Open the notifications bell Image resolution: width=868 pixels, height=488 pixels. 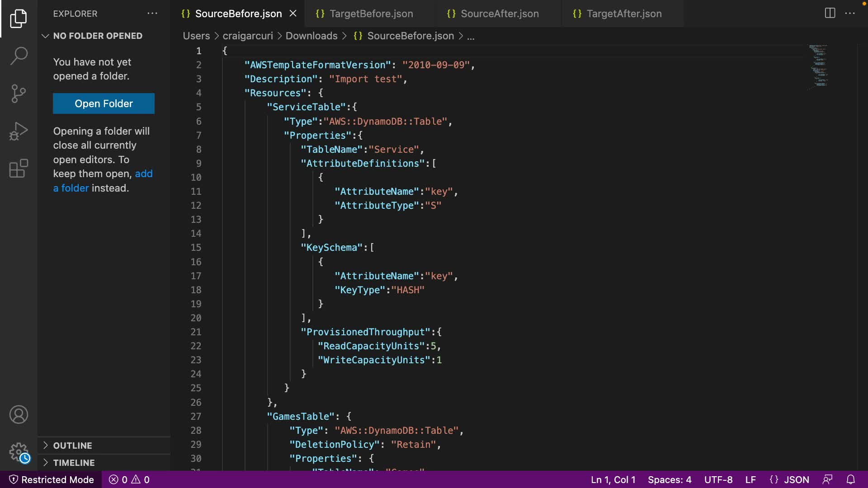click(850, 479)
